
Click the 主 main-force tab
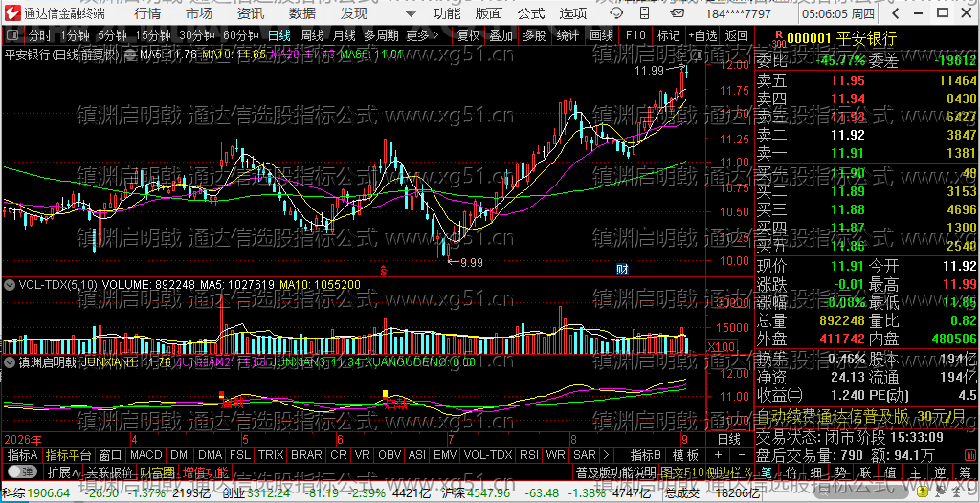(x=916, y=471)
